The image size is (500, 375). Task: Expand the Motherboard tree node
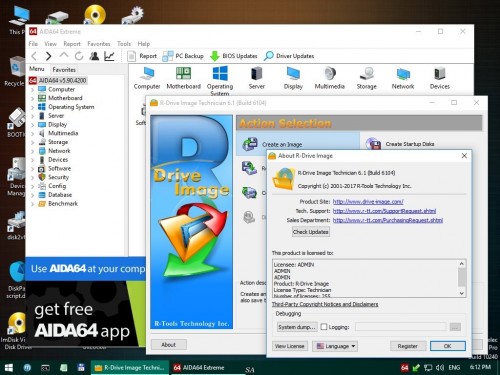click(32, 98)
